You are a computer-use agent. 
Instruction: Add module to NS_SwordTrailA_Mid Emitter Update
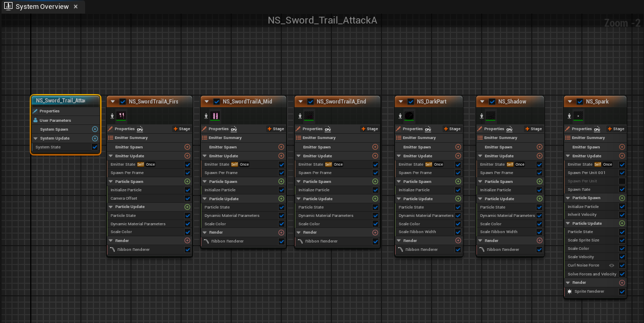(281, 156)
